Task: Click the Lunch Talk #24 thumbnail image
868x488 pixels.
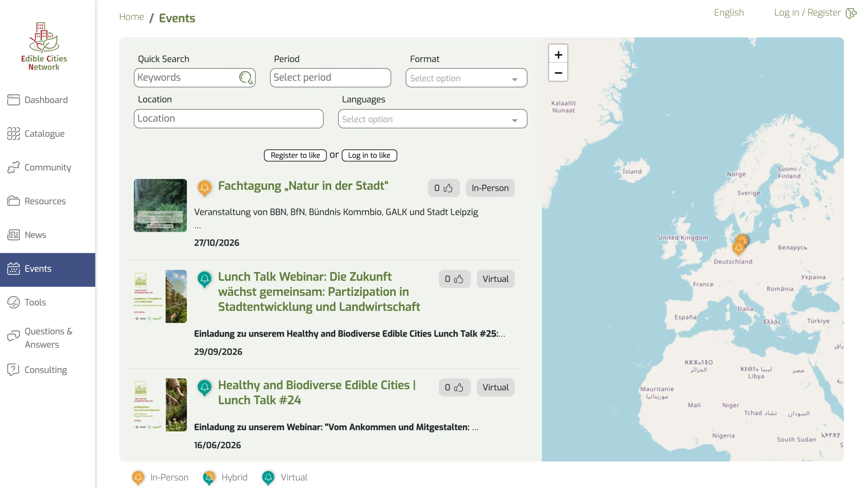Action: 160,405
